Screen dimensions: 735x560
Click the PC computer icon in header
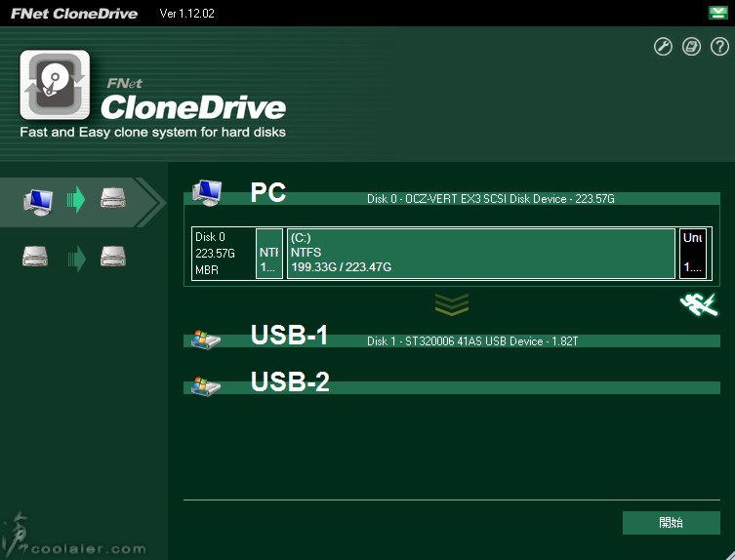(207, 192)
